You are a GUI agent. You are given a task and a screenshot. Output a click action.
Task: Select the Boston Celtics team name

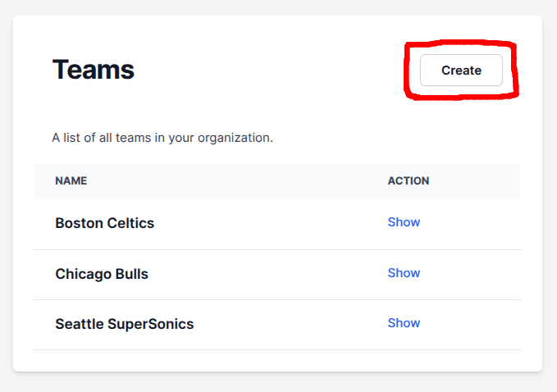[x=104, y=223]
